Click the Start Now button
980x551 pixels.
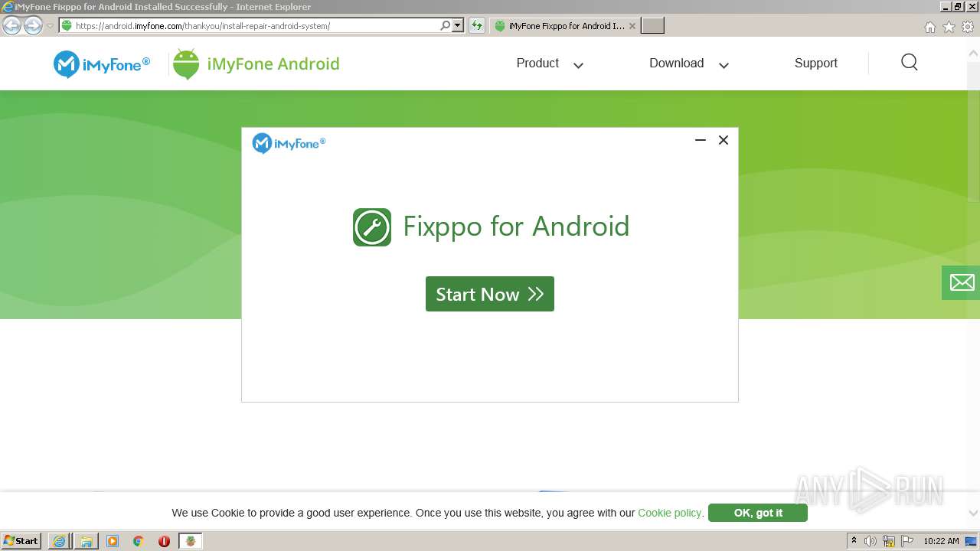click(x=490, y=294)
